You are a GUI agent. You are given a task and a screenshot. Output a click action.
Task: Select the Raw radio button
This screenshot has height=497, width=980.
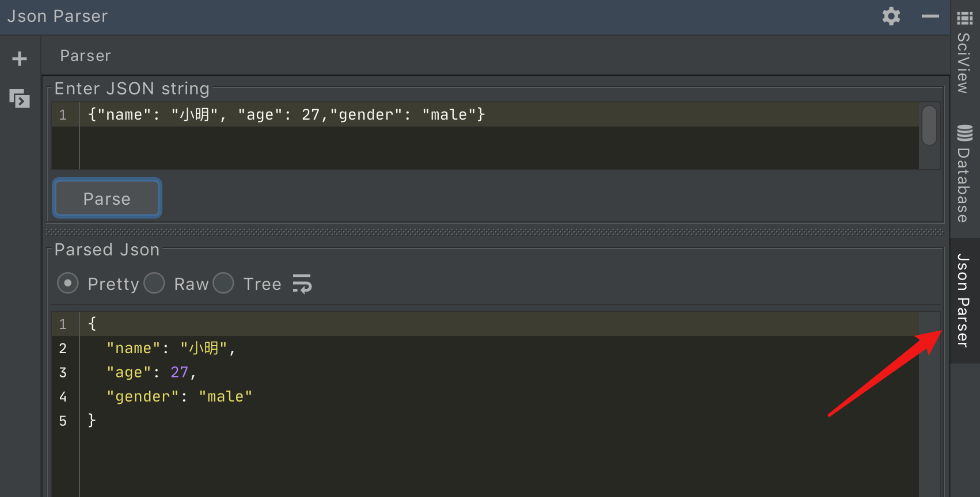tap(154, 283)
